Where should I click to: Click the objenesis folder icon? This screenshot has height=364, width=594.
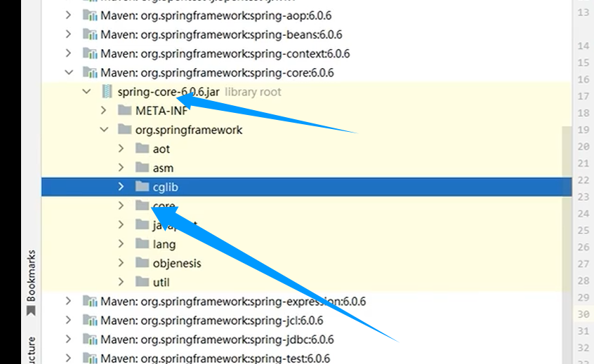click(142, 262)
